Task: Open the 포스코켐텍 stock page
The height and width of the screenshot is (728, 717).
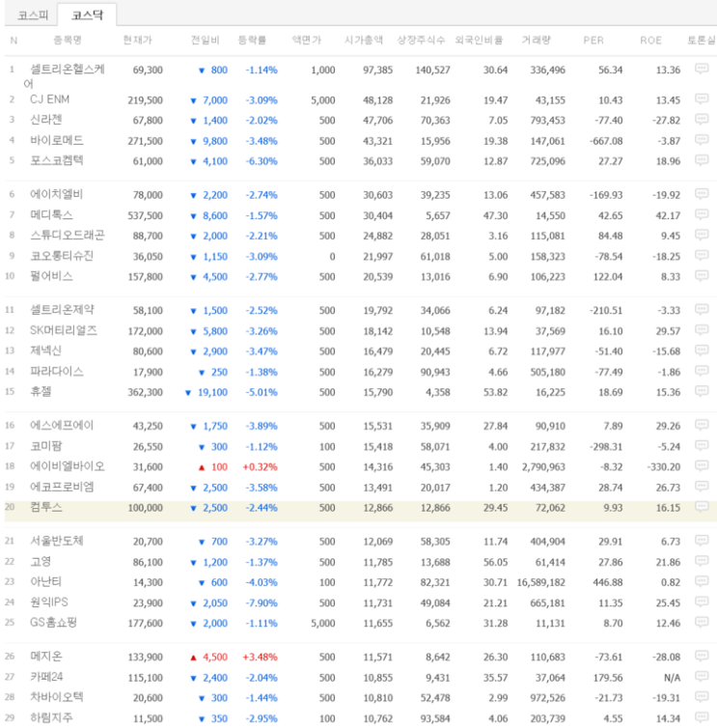Action: click(57, 160)
